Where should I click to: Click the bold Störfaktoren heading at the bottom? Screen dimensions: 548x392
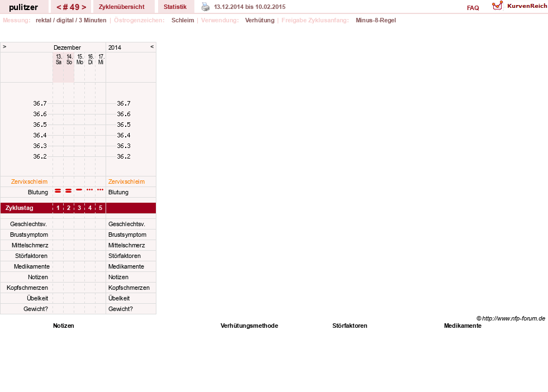click(350, 326)
